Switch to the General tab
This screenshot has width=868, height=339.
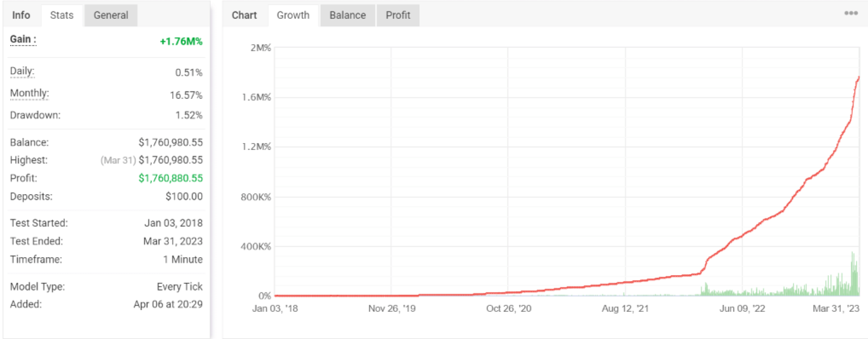click(x=111, y=15)
